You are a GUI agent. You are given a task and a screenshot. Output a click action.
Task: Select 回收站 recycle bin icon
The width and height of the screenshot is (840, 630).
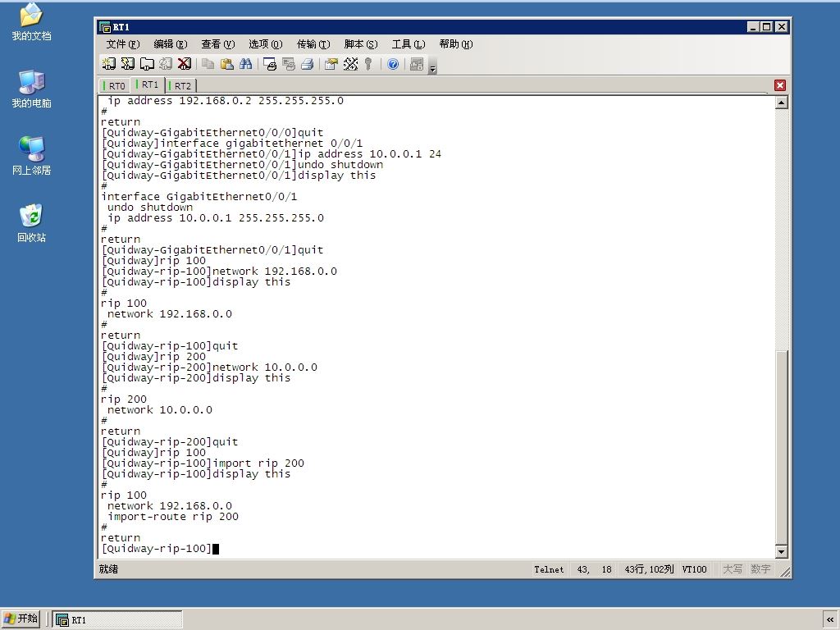[32, 223]
